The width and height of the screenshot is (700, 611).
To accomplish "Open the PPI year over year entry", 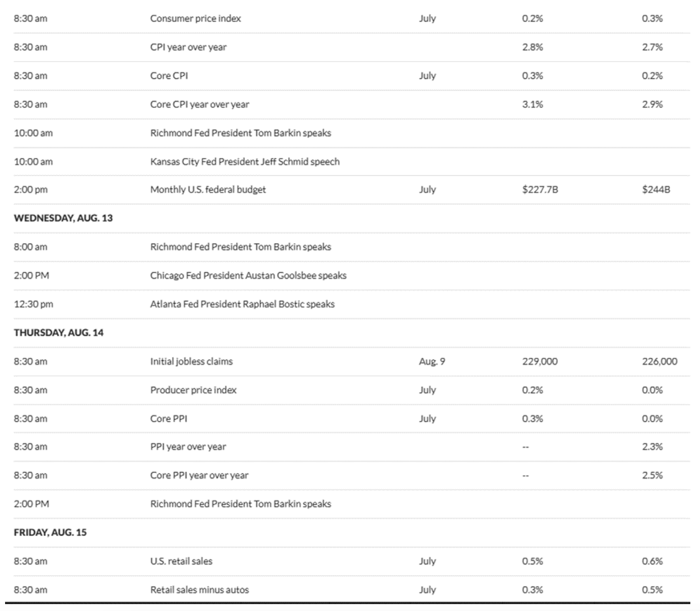I will pyautogui.click(x=188, y=446).
